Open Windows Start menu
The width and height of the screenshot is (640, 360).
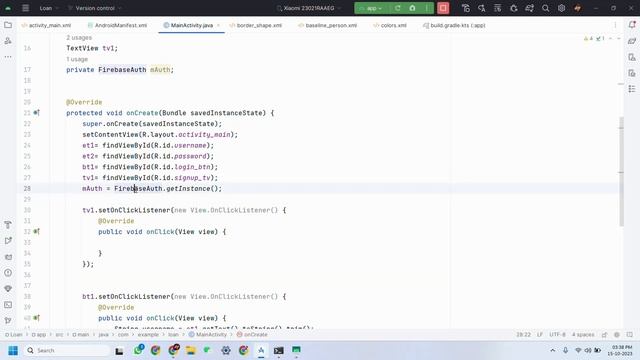[x=13, y=350]
